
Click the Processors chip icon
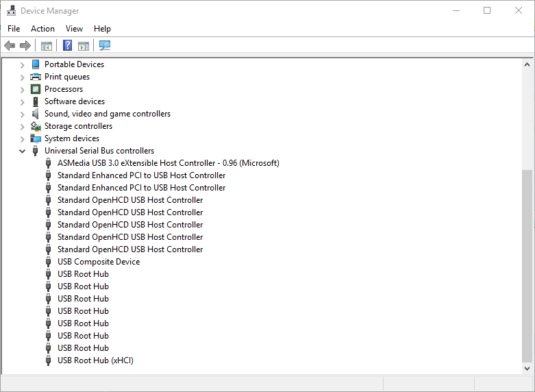36,89
